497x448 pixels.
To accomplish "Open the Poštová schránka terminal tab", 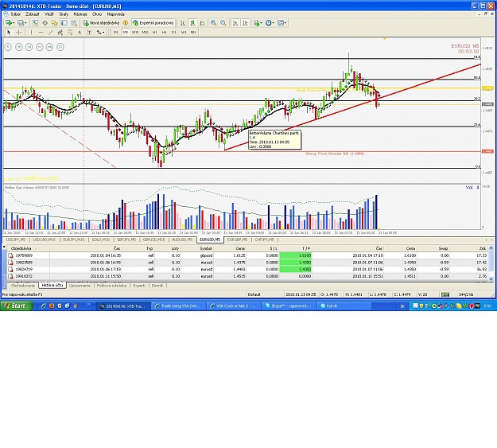I will (x=111, y=286).
